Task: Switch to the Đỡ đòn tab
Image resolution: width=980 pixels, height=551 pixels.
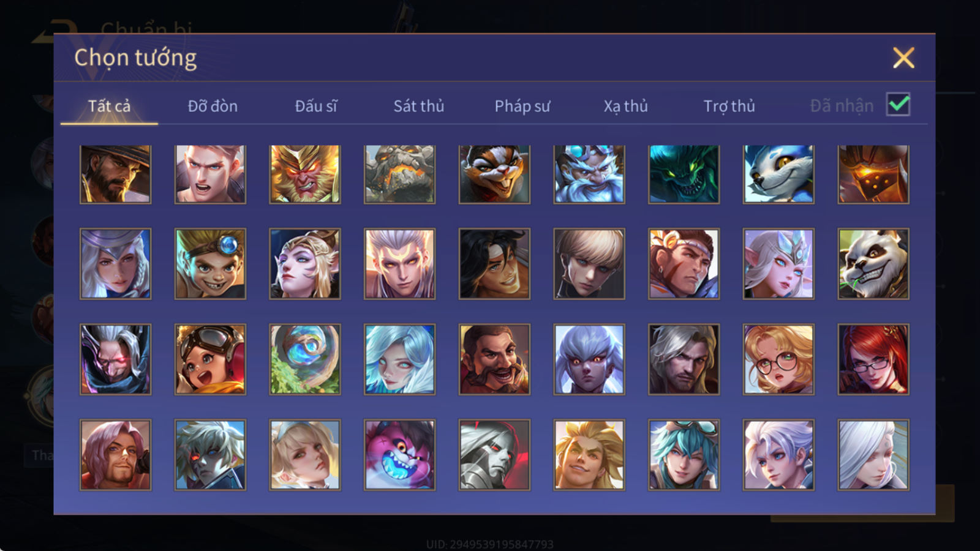Action: pyautogui.click(x=213, y=106)
